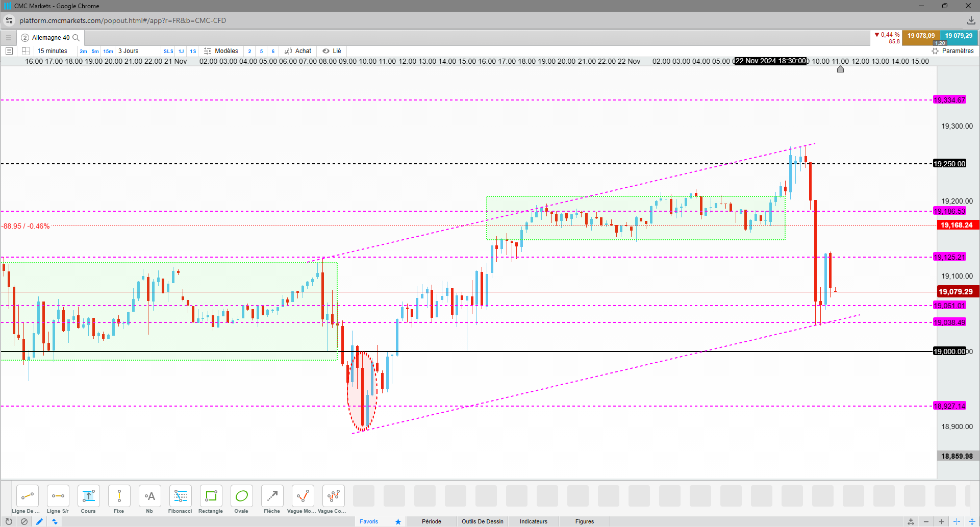
Task: Switch to the 15m timeframe
Action: tap(108, 52)
